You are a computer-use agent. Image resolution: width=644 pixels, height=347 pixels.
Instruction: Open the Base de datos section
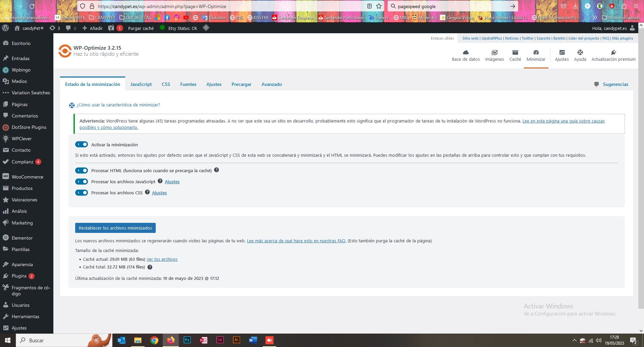(x=465, y=56)
